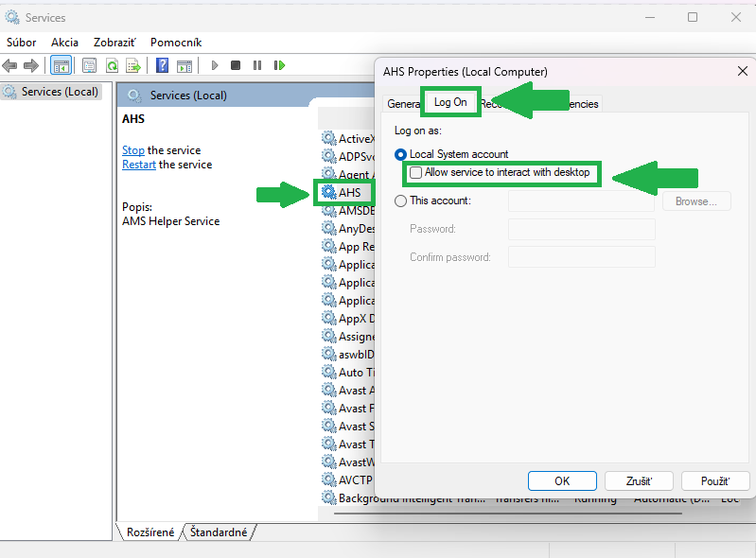
Task: Click the Restart the service link
Action: click(x=139, y=165)
